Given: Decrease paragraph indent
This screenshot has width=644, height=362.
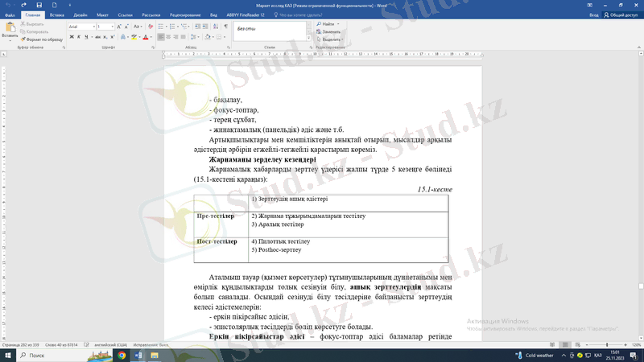Looking at the screenshot, I should pos(197,27).
